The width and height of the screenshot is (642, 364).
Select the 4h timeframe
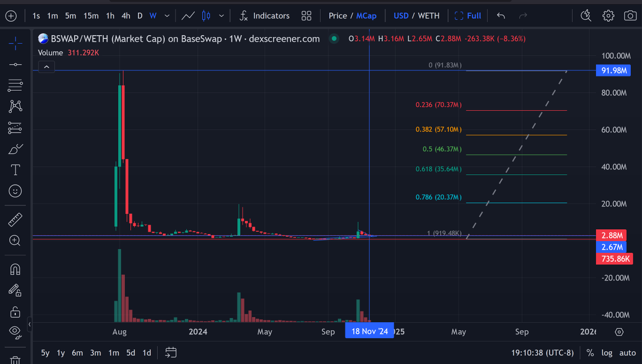[126, 16]
